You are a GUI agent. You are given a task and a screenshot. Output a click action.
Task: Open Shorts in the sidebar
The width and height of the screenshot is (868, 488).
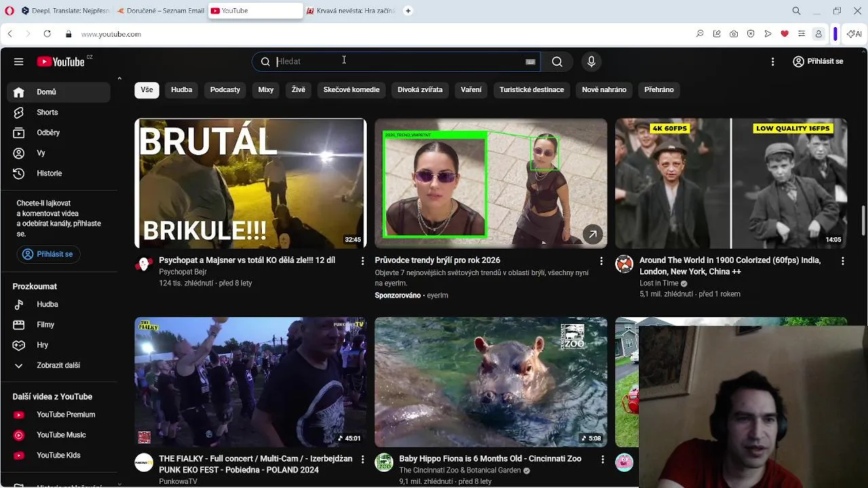coord(58,113)
